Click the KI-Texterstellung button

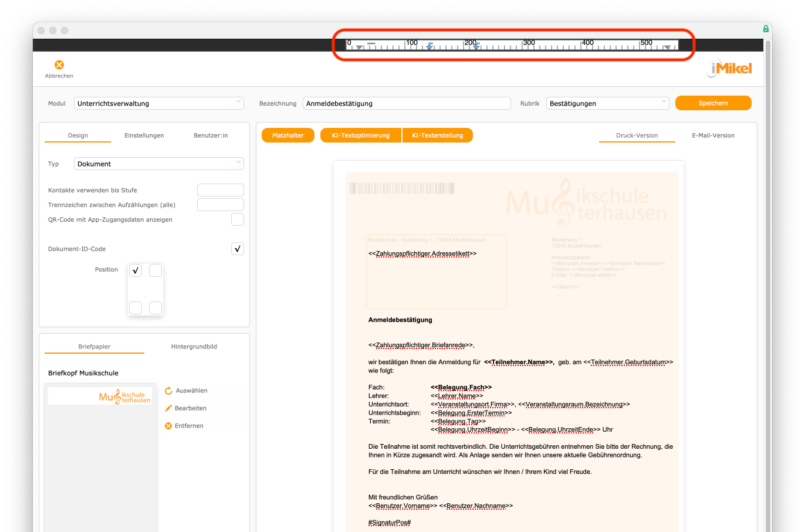click(x=438, y=135)
